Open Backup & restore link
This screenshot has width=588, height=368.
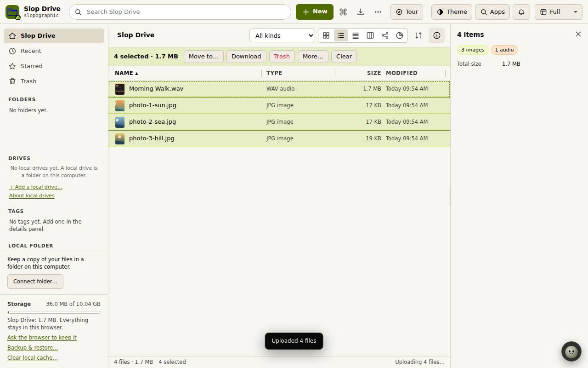pyautogui.click(x=33, y=348)
